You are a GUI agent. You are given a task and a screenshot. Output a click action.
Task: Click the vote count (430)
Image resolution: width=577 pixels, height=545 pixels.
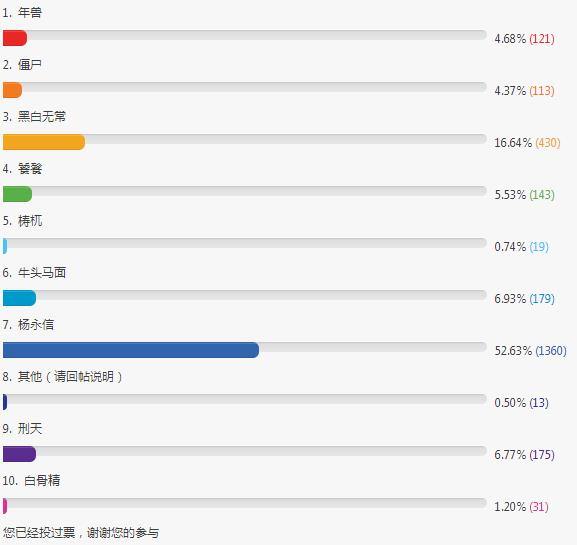coord(548,143)
